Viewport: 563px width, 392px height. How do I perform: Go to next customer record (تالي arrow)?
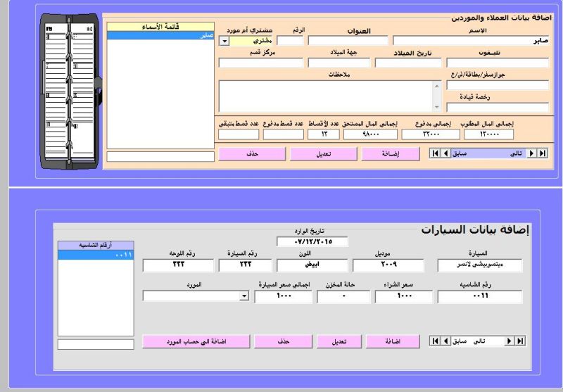[531, 153]
